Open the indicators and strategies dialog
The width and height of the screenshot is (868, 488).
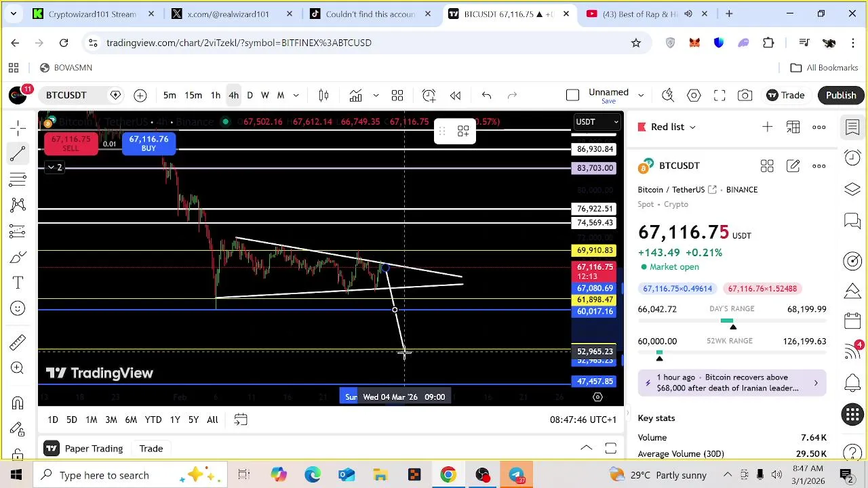tap(355, 96)
